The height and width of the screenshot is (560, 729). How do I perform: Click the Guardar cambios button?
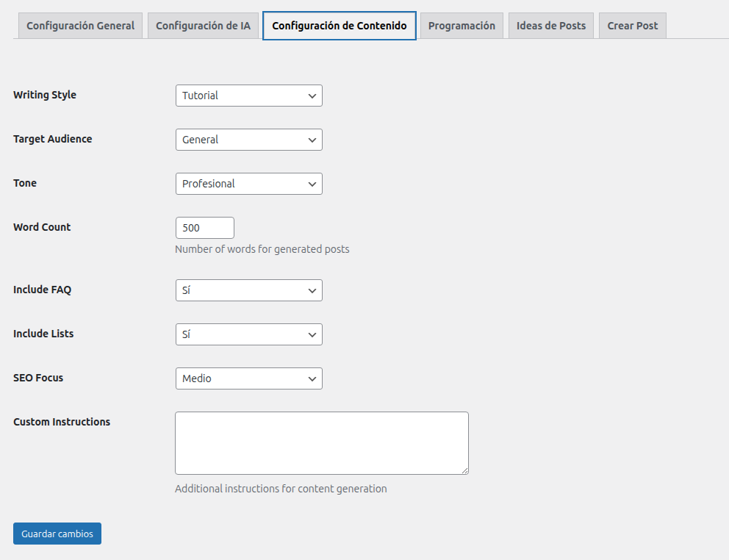[57, 534]
